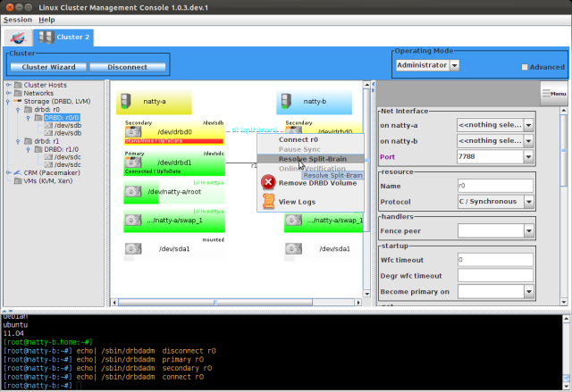Click the /dev/natty-a/root volume disk icon
The width and height of the screenshot is (572, 392).
(x=133, y=191)
